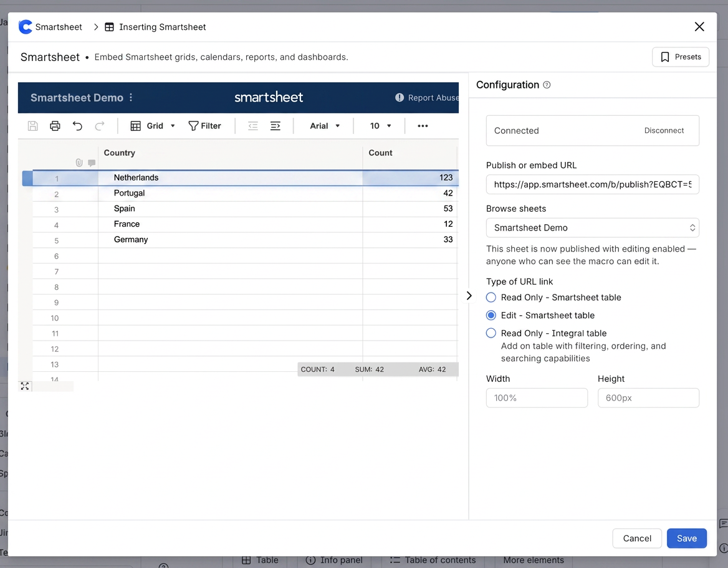
Task: Select Edit - Smartsheet table option
Action: (x=491, y=316)
